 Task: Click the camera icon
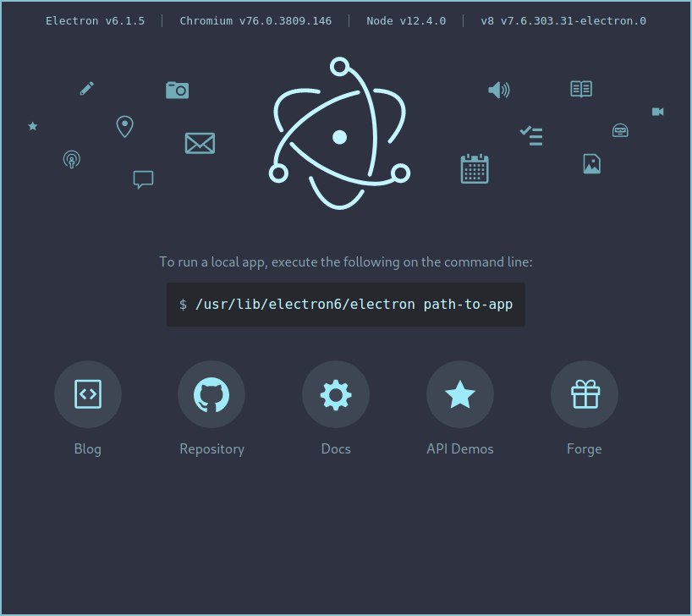178,90
